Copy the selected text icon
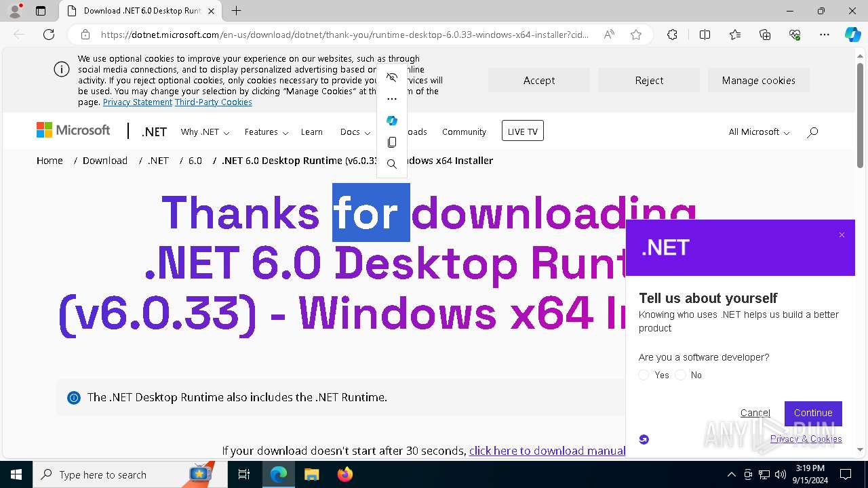This screenshot has height=488, width=868. pos(391,142)
